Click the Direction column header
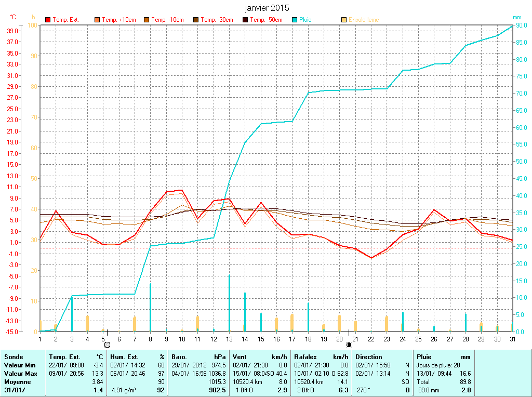This screenshot has width=532, height=397. tap(369, 357)
